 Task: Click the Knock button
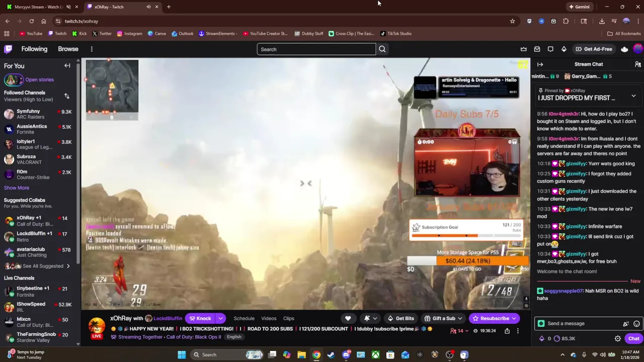click(x=200, y=318)
